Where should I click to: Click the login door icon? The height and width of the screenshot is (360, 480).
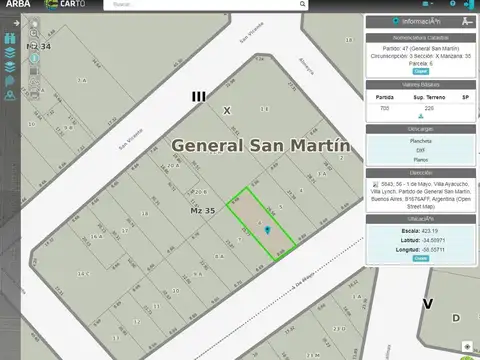pyautogui.click(x=469, y=4)
